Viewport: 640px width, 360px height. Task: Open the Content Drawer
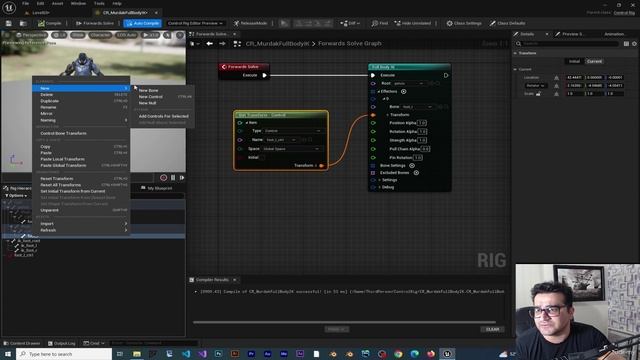point(22,343)
